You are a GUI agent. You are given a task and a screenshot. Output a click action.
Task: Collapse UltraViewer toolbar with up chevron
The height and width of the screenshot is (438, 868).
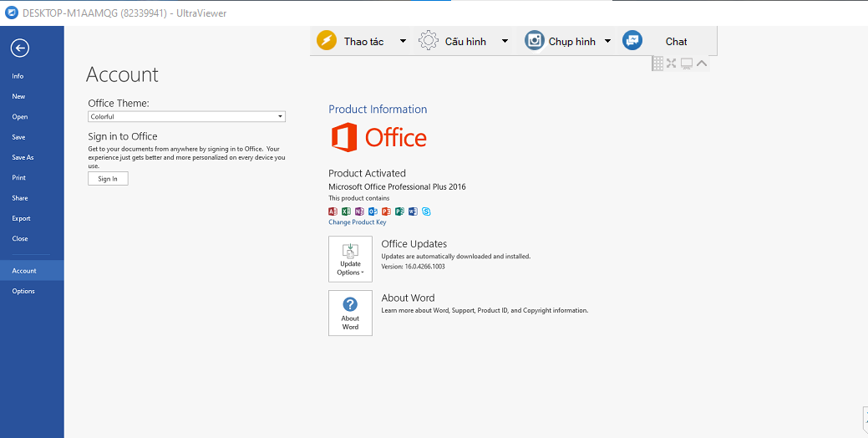click(x=702, y=64)
